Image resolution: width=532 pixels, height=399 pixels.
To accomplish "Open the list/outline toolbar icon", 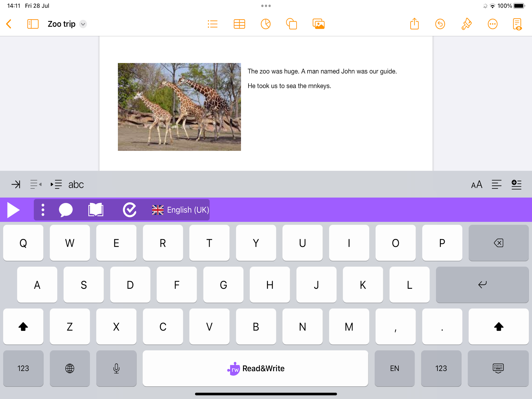I will (x=213, y=24).
